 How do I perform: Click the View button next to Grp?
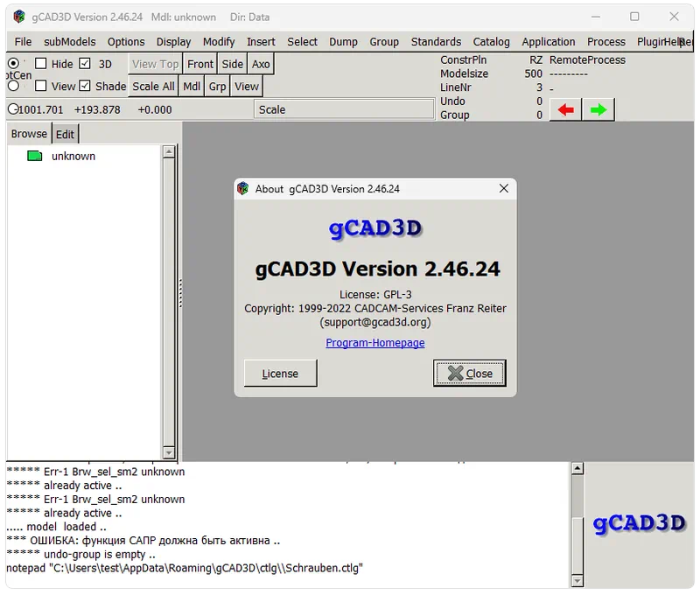247,86
